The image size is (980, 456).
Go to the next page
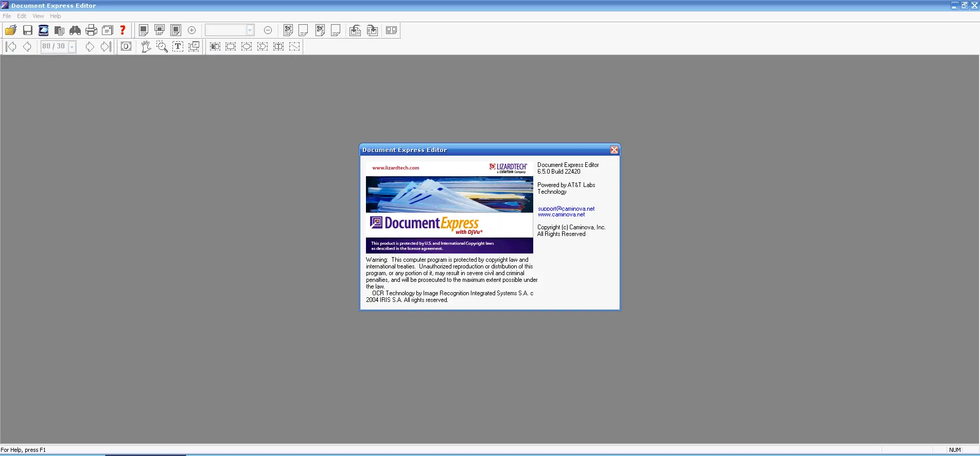tap(90, 47)
